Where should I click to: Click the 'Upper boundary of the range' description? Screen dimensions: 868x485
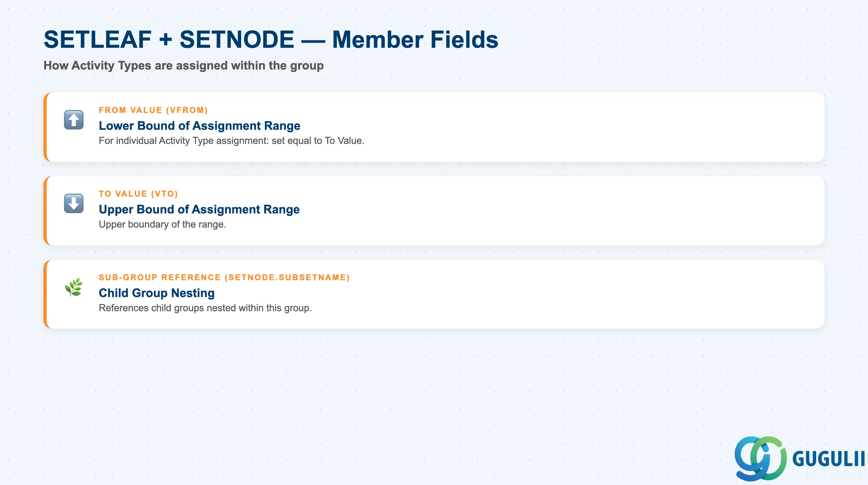tap(162, 224)
